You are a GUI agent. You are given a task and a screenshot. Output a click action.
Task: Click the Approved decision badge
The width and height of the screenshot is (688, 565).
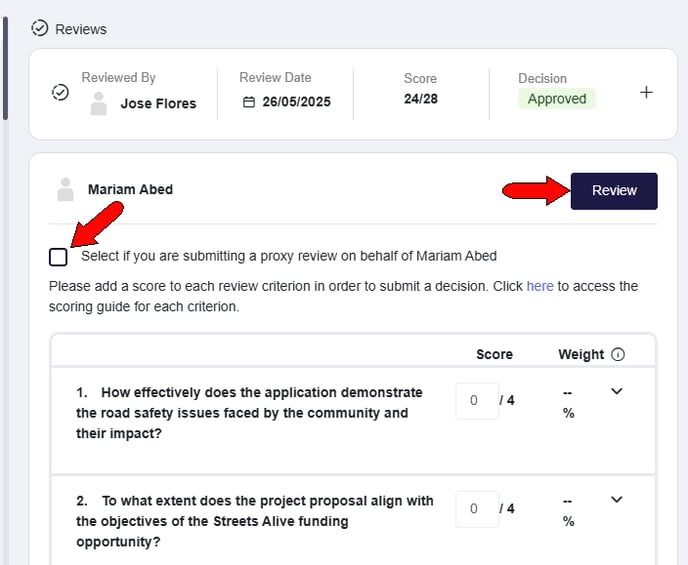coord(557,99)
